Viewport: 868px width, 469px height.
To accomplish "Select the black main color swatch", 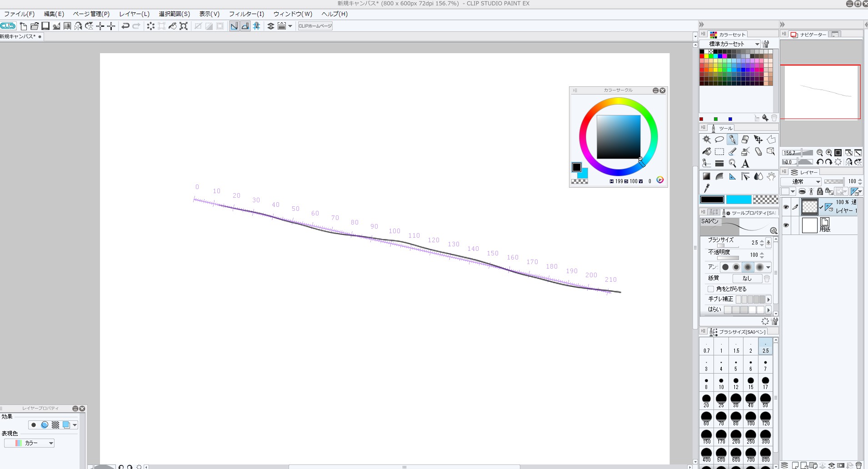I will coord(712,200).
